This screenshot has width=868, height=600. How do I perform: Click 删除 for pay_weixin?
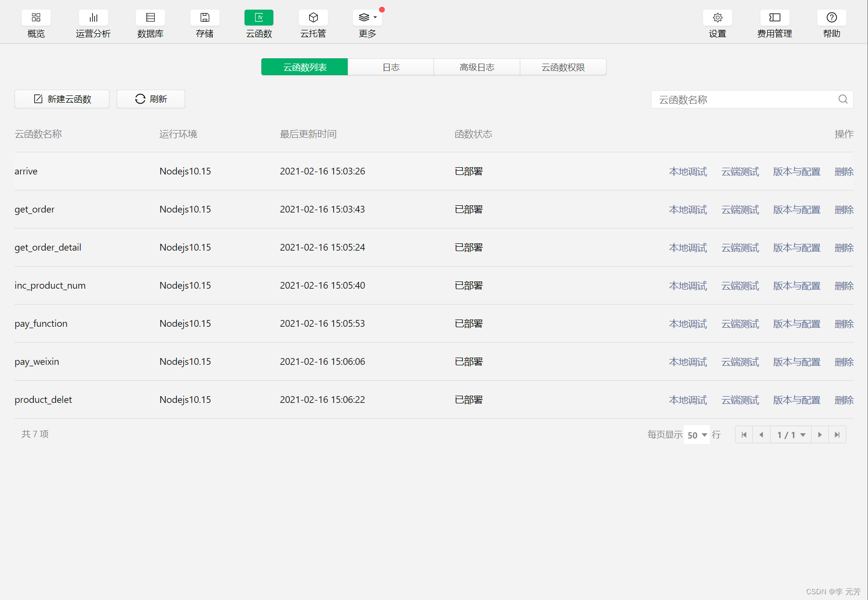click(x=844, y=362)
